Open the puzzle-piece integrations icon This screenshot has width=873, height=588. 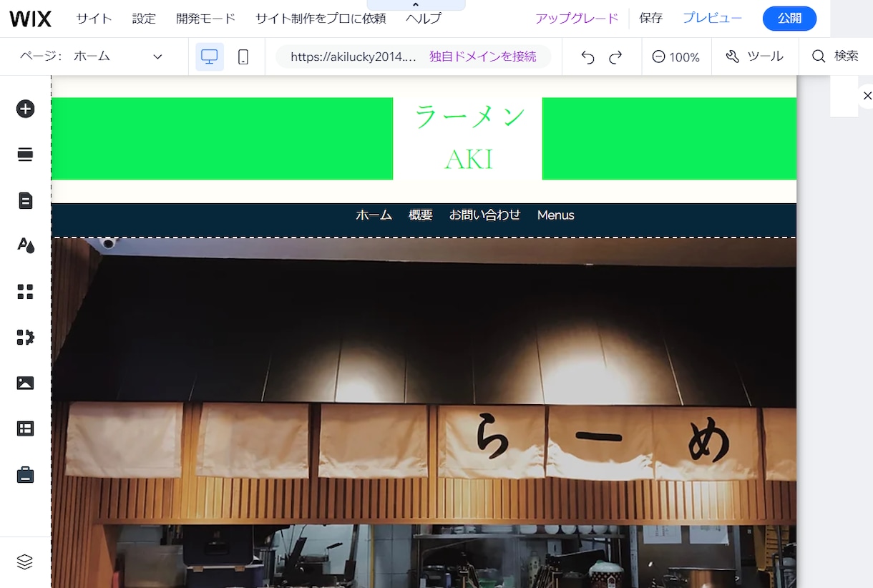pos(26,338)
